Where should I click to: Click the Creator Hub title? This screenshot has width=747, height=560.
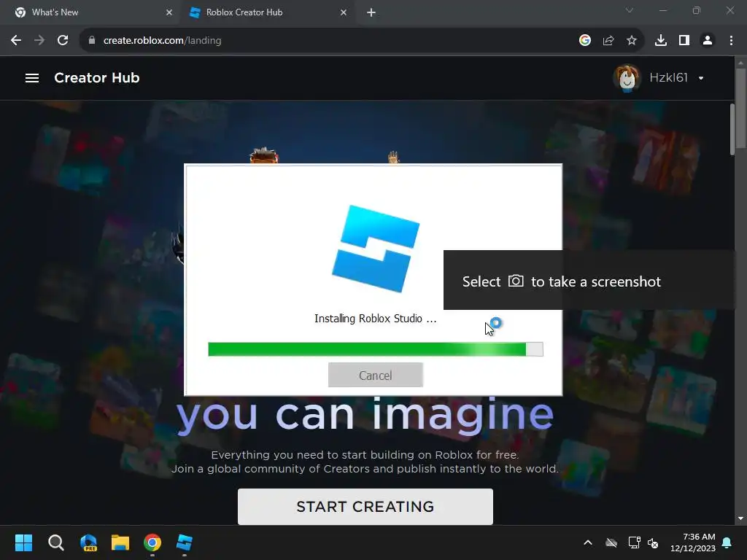point(97,77)
